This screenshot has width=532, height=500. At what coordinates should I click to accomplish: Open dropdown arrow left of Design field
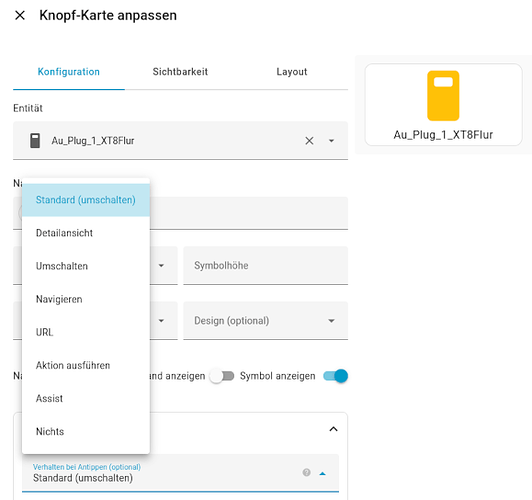click(162, 321)
